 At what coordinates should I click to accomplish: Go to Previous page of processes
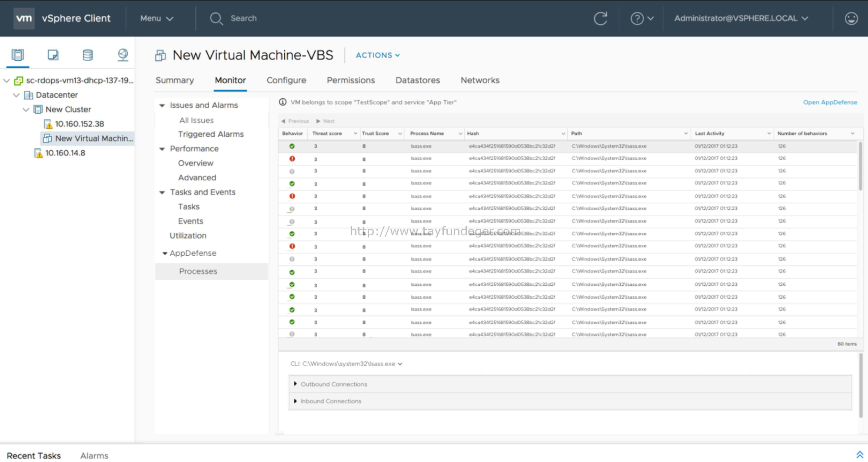click(295, 121)
